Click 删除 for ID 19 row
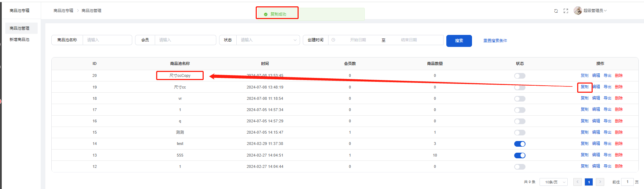 coord(619,87)
